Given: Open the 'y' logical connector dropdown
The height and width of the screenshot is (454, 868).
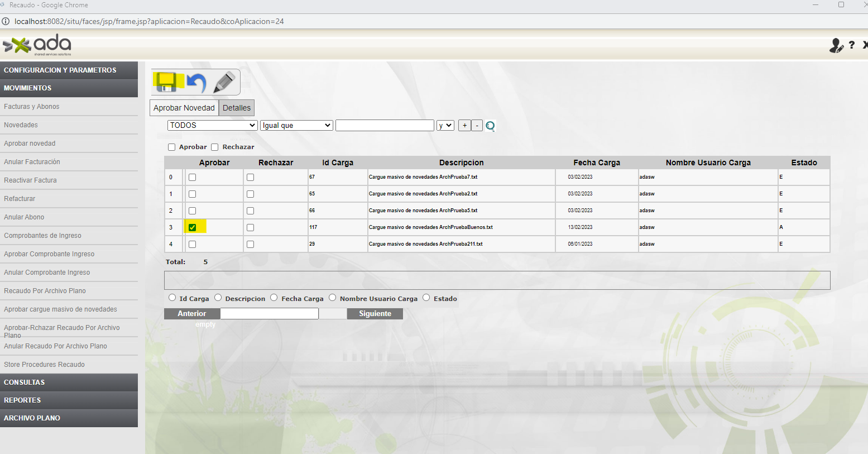Looking at the screenshot, I should coord(445,126).
